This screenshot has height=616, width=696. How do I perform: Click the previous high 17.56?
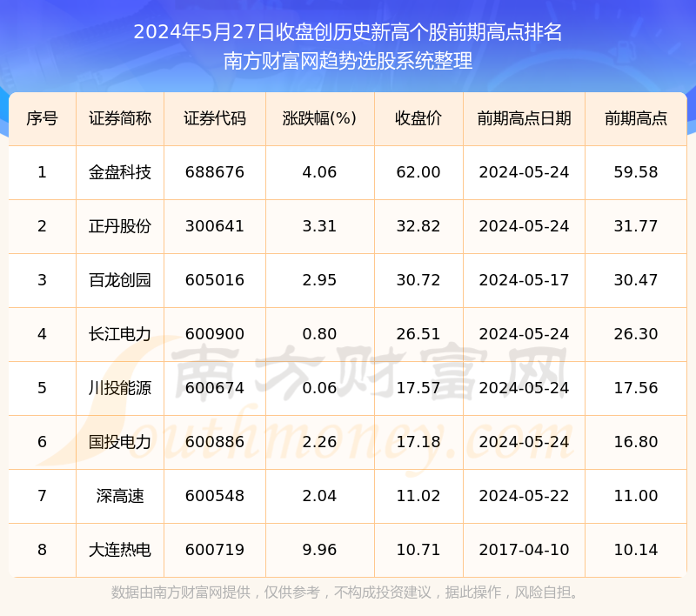636,388
